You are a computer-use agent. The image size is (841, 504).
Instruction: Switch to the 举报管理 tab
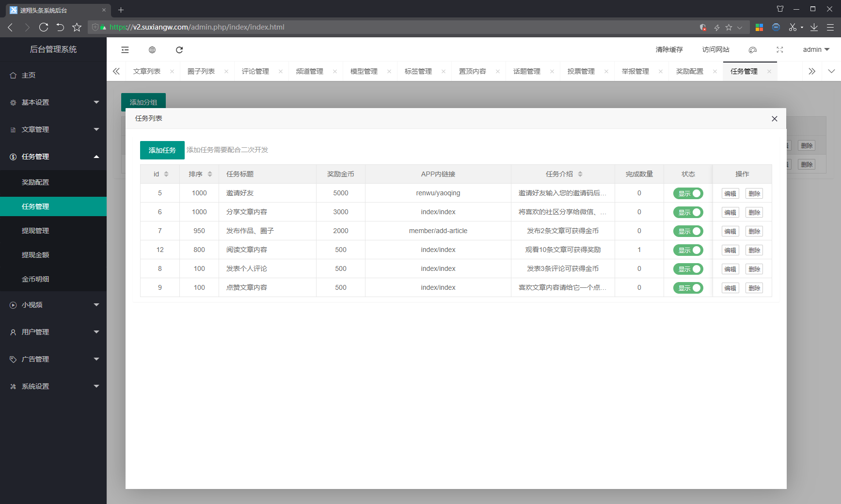click(x=635, y=71)
